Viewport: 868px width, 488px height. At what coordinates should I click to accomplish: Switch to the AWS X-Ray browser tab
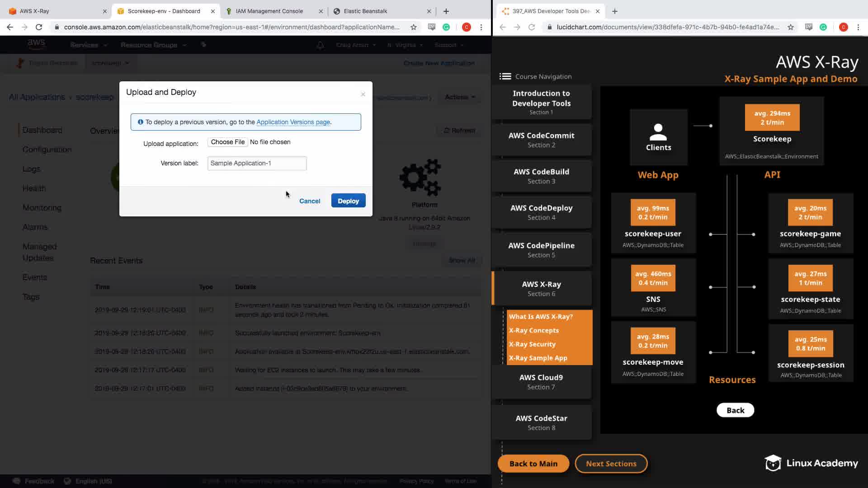coord(34,11)
